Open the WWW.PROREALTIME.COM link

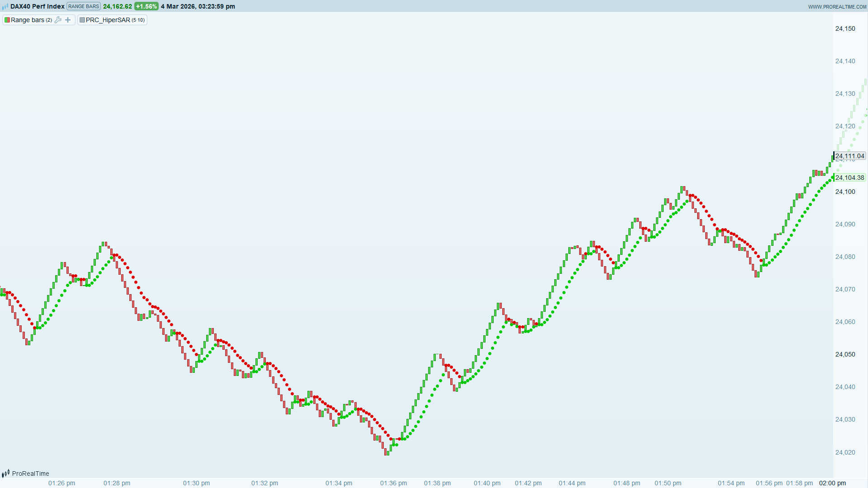point(837,7)
